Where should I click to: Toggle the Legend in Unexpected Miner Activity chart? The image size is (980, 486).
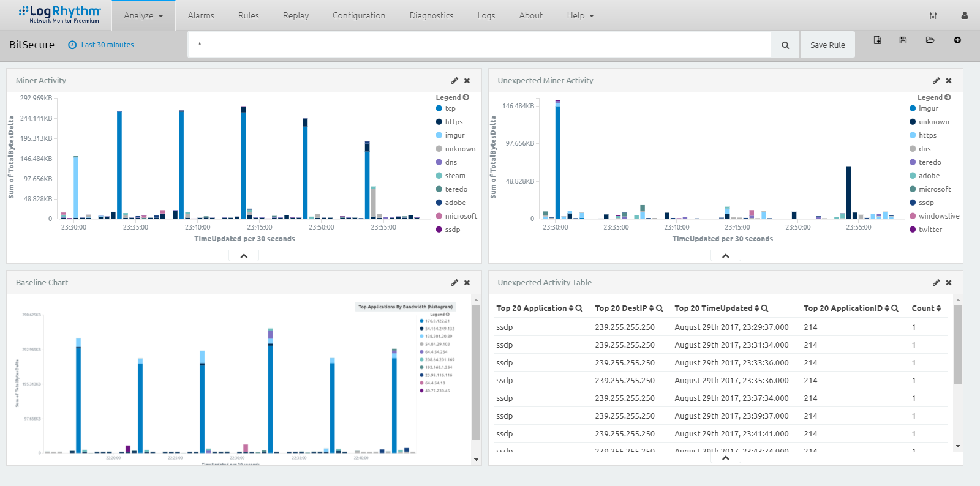[x=934, y=97]
